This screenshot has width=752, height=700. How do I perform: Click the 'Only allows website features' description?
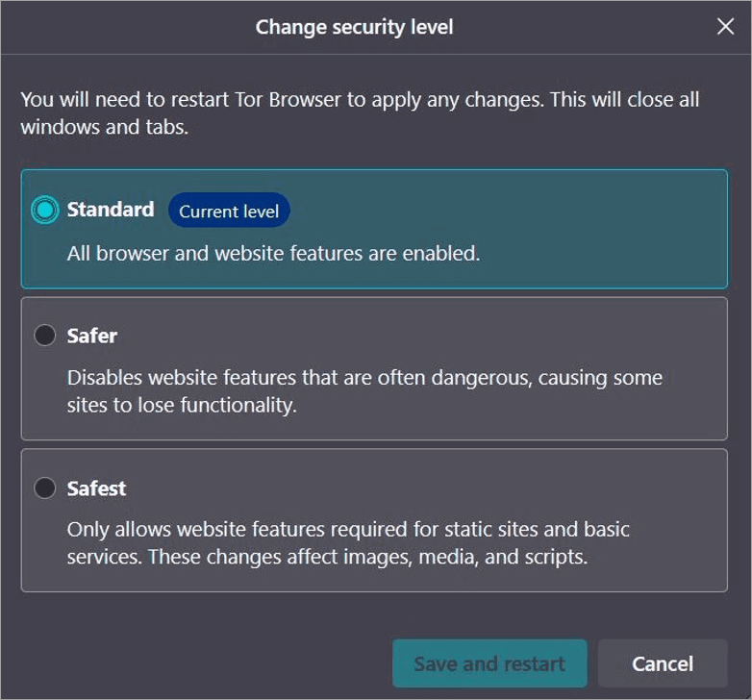(x=348, y=543)
